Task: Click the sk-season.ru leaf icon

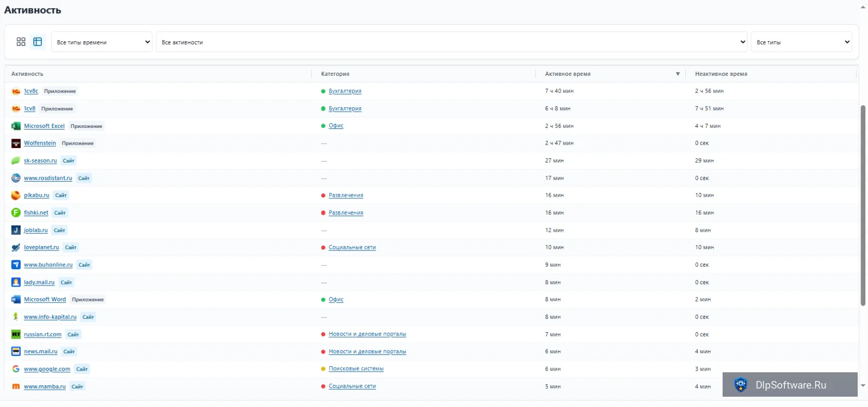Action: tap(16, 160)
